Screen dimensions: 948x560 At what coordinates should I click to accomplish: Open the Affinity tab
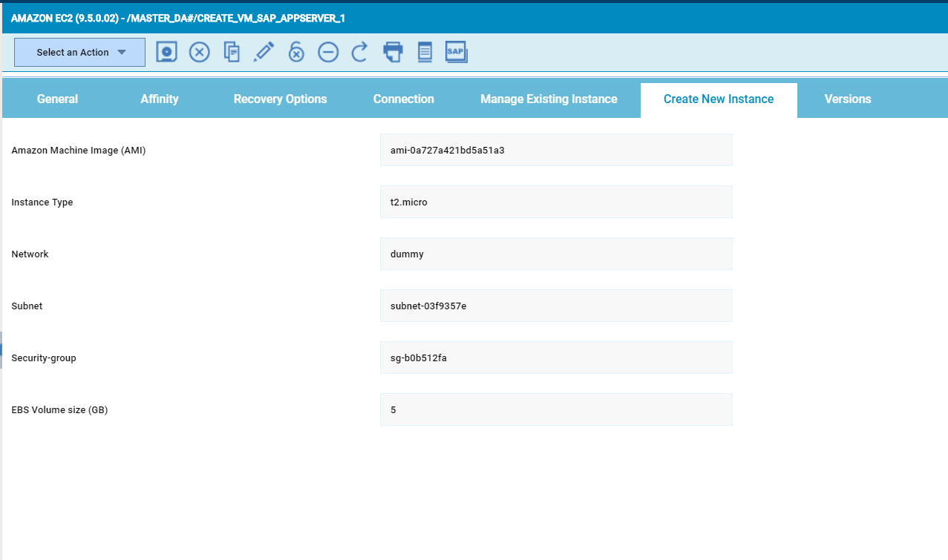(160, 99)
